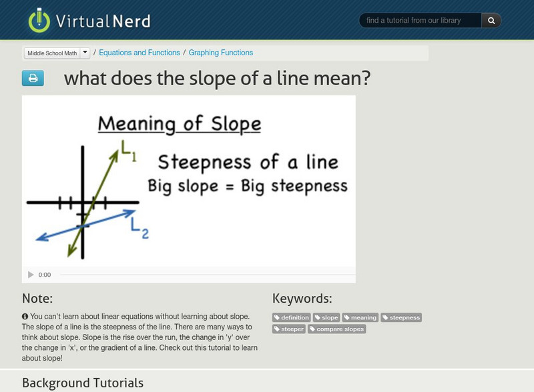Select the "slope" keyword tag
The width and height of the screenshot is (534, 392).
(327, 317)
